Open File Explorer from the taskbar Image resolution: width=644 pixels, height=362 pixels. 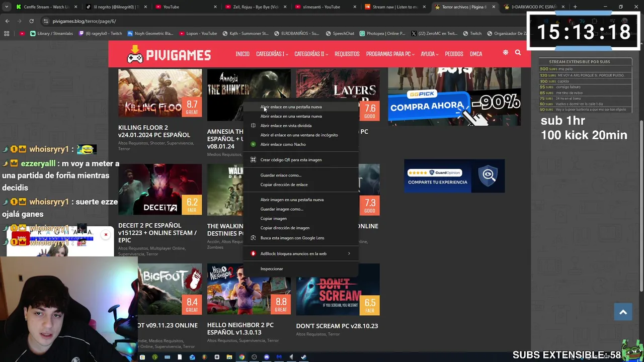(229, 357)
